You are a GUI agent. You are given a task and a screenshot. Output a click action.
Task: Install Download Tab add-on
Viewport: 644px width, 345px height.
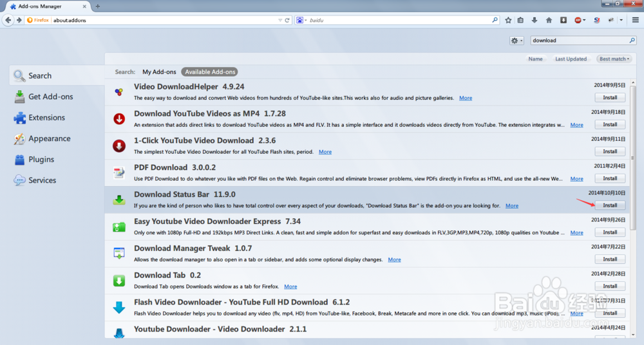[610, 286]
